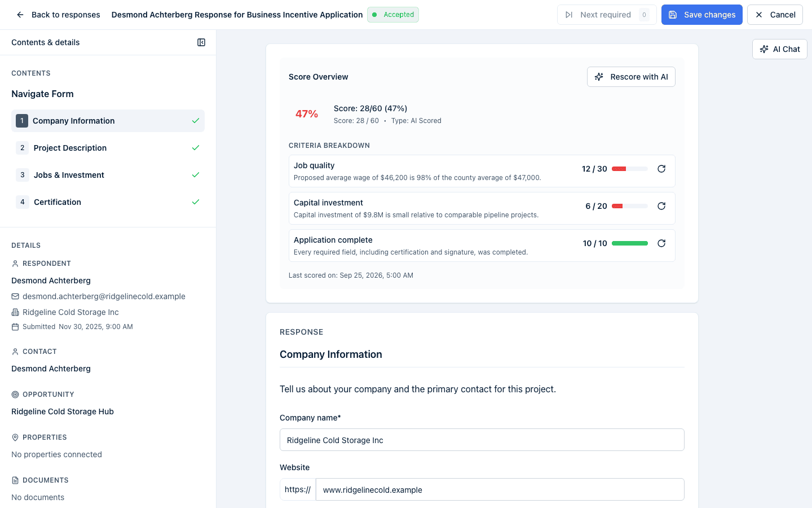812x508 pixels.
Task: Click the back arrow icon
Action: tap(20, 15)
